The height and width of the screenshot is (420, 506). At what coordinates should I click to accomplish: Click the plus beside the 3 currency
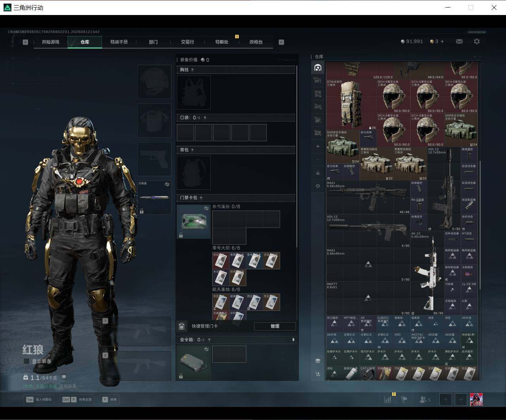(x=442, y=41)
